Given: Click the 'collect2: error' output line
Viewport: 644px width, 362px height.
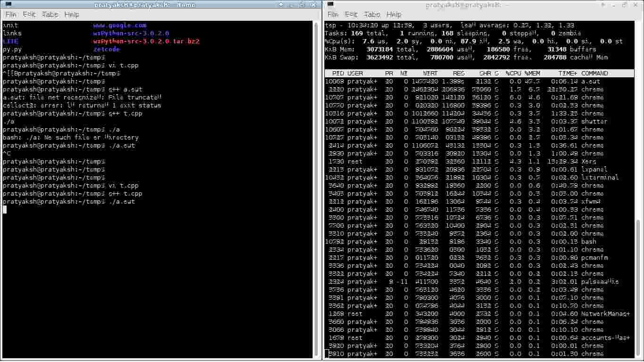Looking at the screenshot, I should [82, 105].
